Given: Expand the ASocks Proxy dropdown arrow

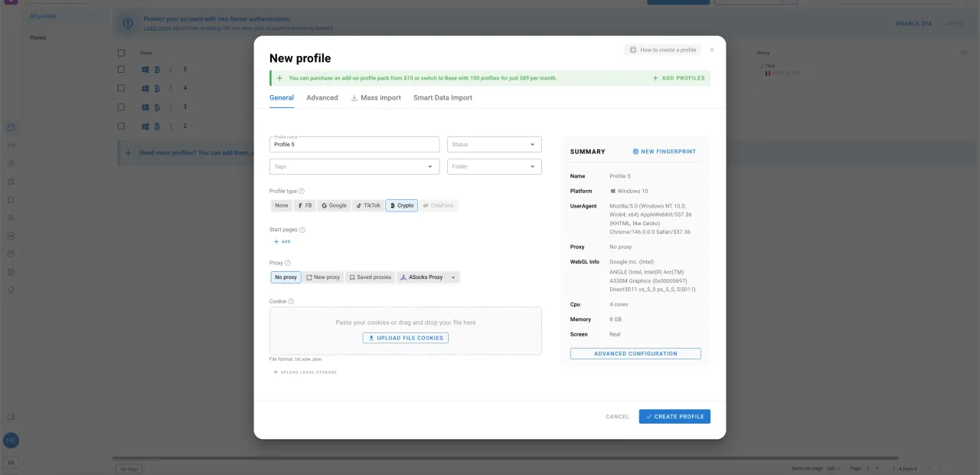Looking at the screenshot, I should point(453,277).
